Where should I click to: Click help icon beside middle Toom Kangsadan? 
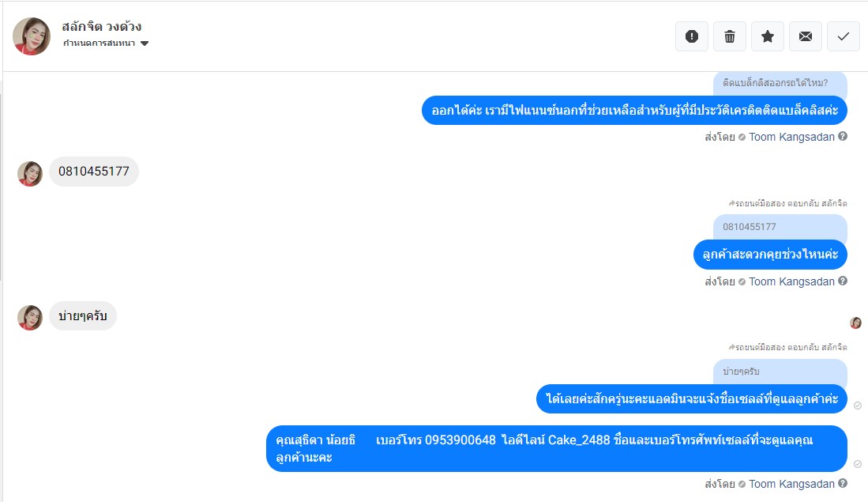coord(843,281)
